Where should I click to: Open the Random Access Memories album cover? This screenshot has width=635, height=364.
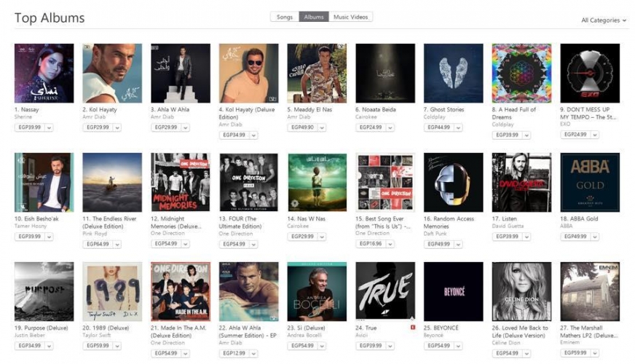click(453, 182)
